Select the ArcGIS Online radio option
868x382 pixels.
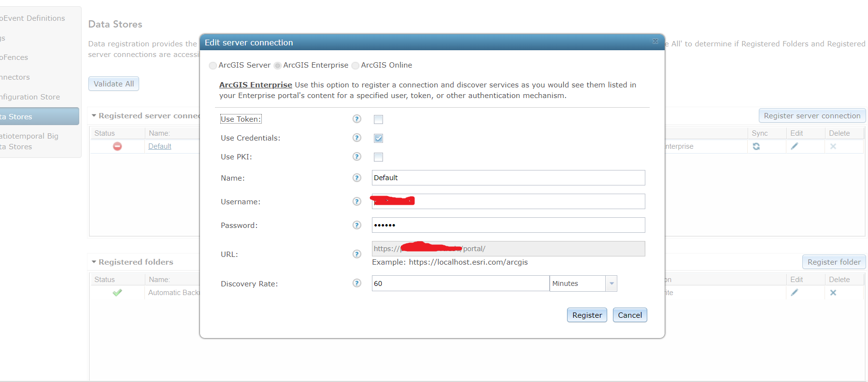pyautogui.click(x=356, y=66)
